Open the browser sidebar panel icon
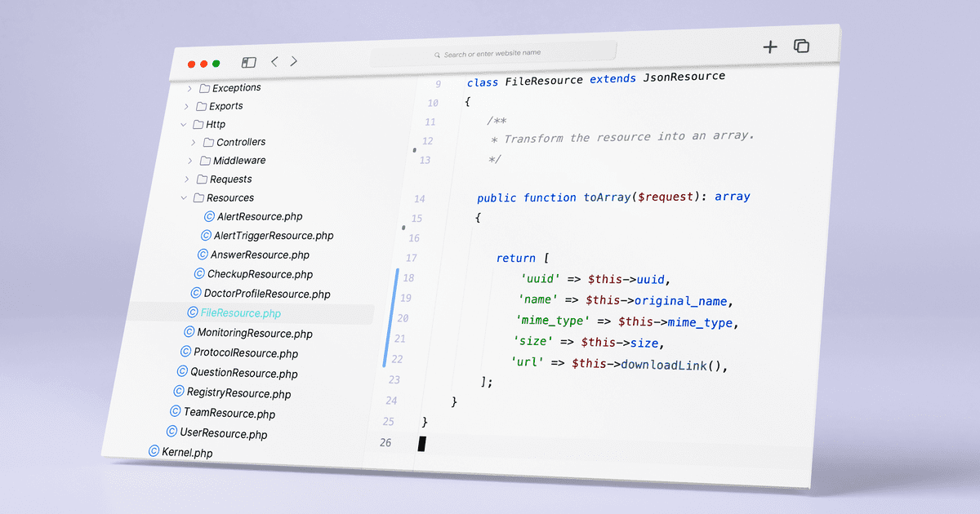Image resolution: width=980 pixels, height=514 pixels. point(248,61)
